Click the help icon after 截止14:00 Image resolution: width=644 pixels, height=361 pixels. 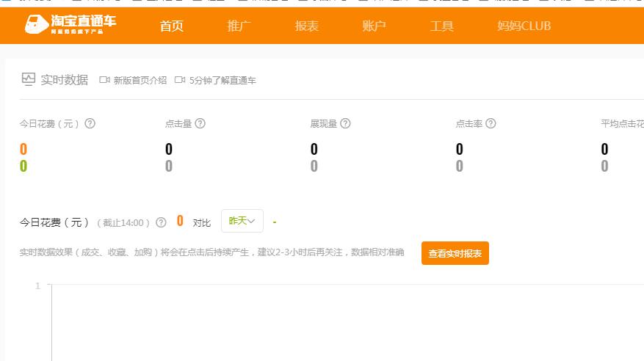161,222
